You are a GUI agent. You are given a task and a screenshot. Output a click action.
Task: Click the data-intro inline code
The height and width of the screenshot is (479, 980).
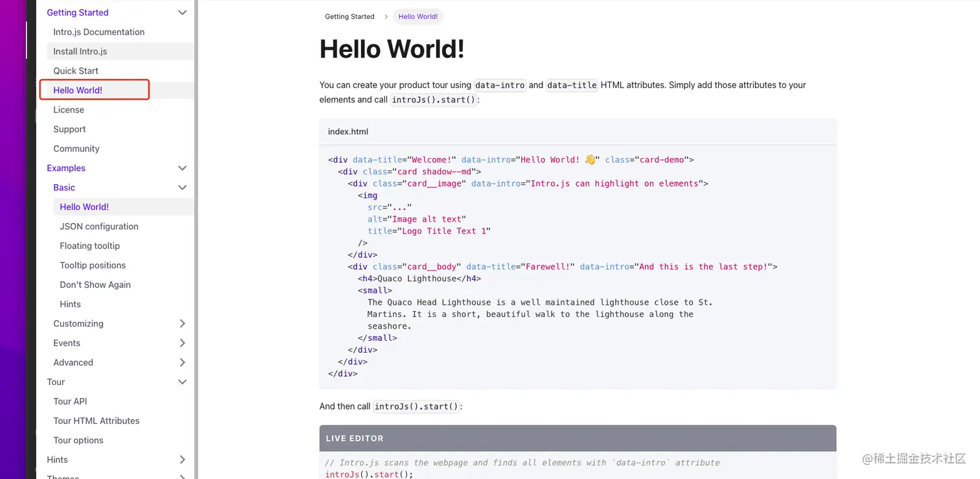tap(500, 85)
